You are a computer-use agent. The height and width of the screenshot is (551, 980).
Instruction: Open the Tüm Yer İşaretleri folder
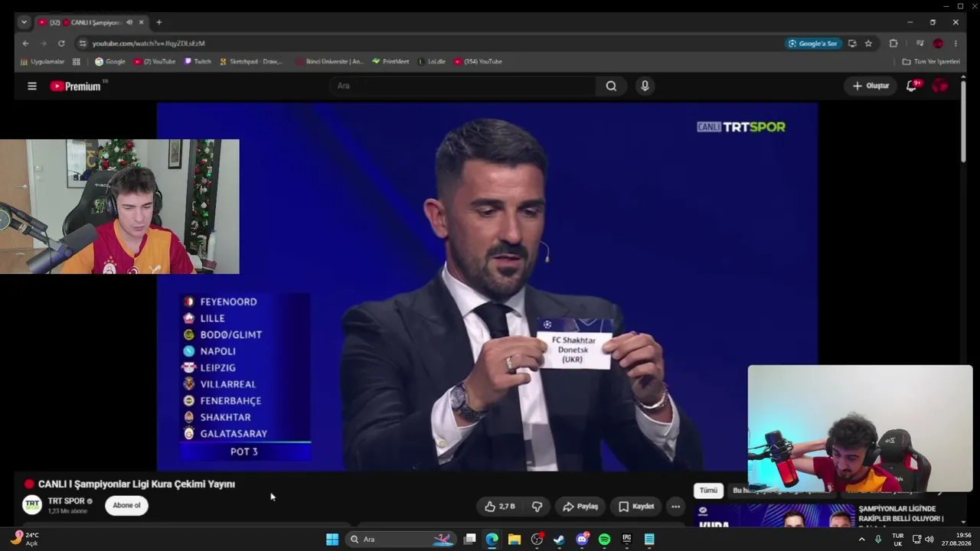coord(931,62)
